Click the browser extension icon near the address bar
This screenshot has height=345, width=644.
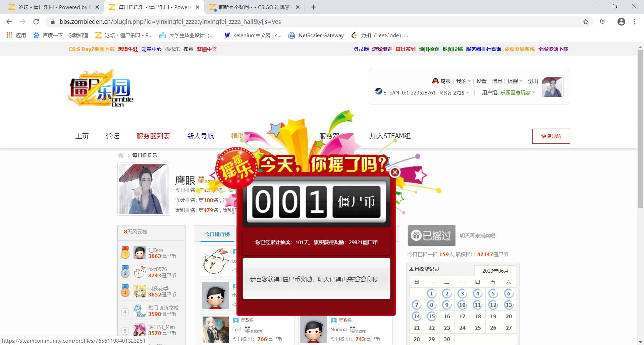point(603,21)
